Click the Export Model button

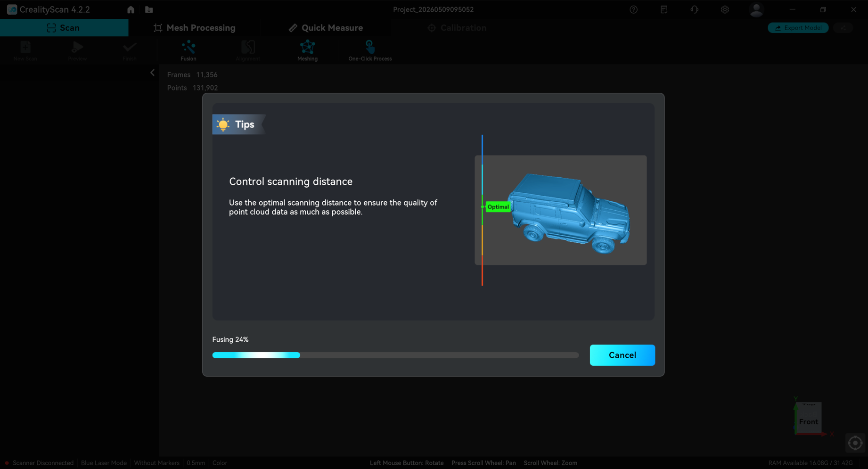(x=798, y=28)
